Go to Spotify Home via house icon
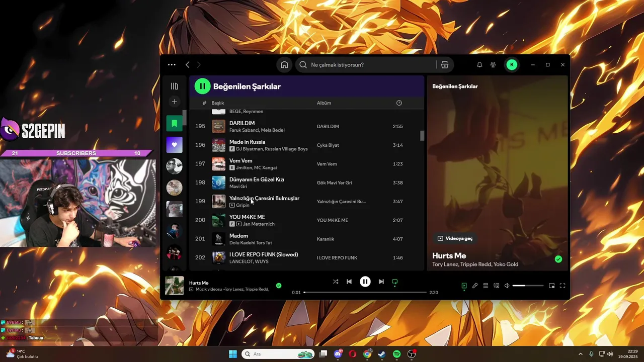644x362 pixels. coord(284,65)
